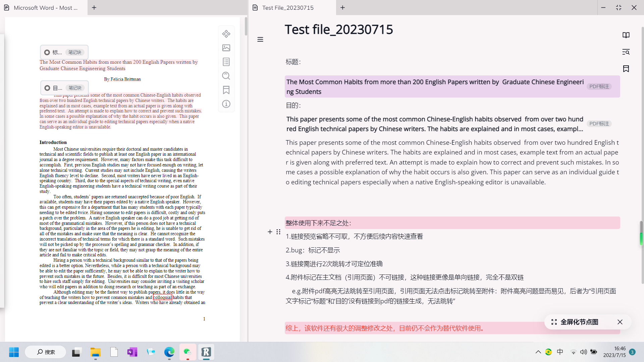The image size is (644, 362).
Task: Click the note bookmark icon at right
Action: (x=626, y=69)
